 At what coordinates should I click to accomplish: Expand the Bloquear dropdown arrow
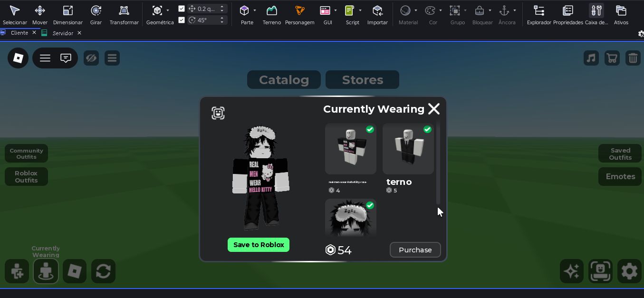[490, 10]
